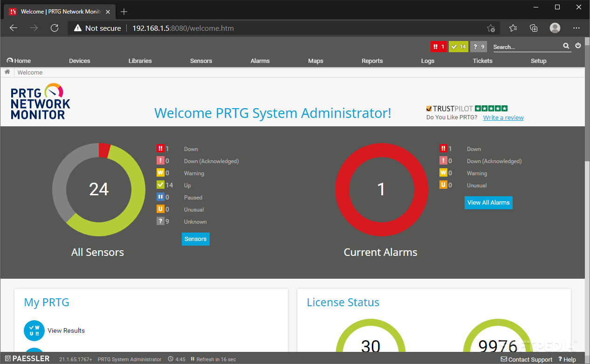Click Down (Acknowledged) icon in All Sensors legend
The width and height of the screenshot is (590, 364).
coord(160,161)
